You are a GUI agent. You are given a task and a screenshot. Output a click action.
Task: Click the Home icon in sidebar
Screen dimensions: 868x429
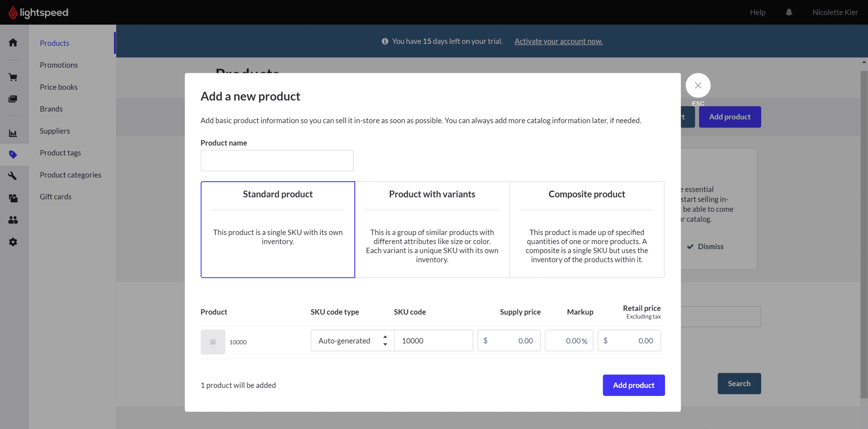tap(13, 42)
